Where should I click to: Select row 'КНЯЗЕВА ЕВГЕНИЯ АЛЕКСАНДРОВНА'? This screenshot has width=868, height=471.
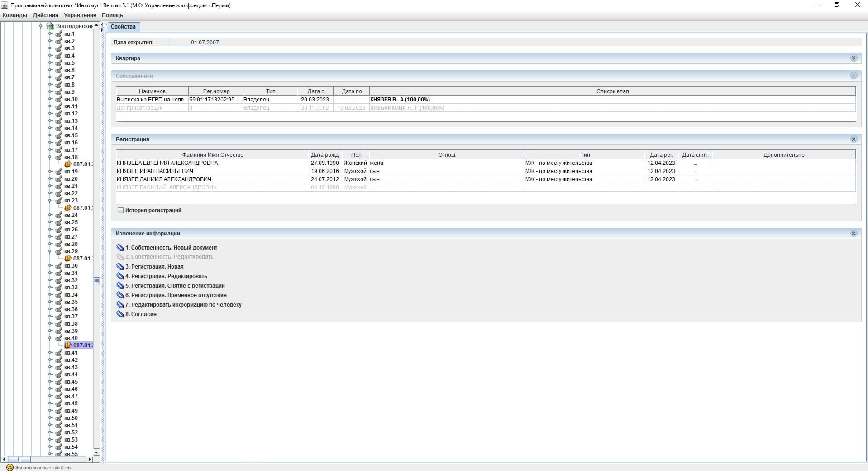[x=486, y=163]
